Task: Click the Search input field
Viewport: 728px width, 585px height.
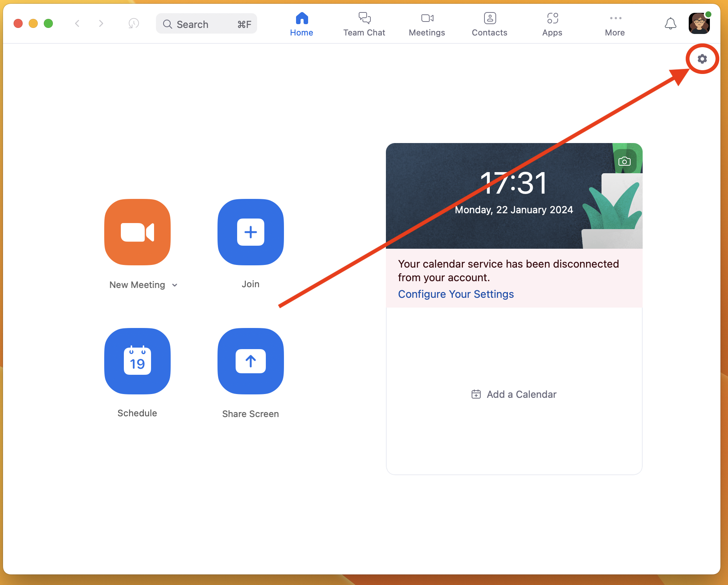Action: pyautogui.click(x=207, y=25)
